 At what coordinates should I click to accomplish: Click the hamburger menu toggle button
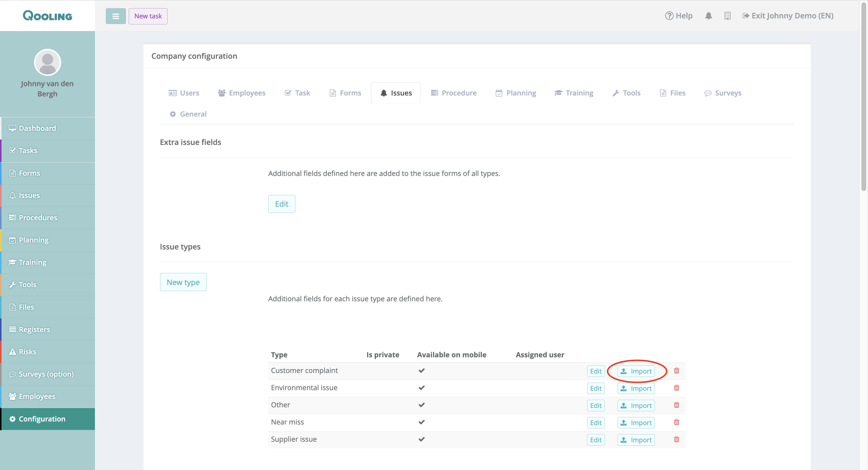pos(115,16)
